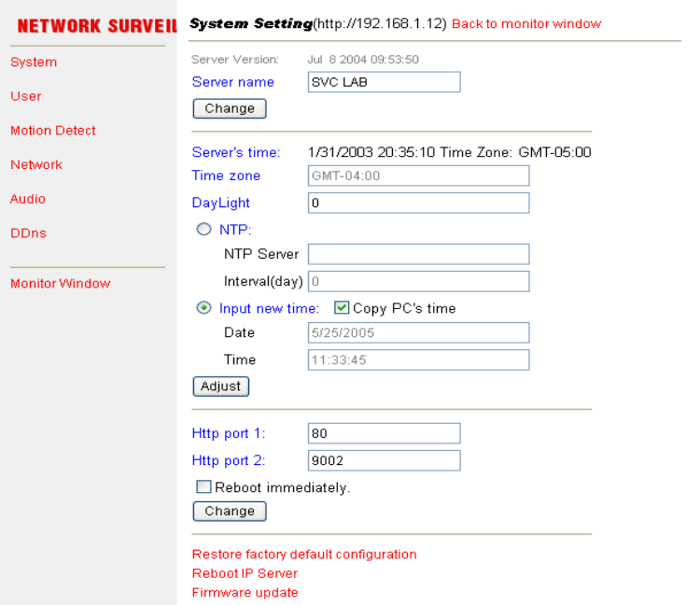Select Input new time radio button
Image resolution: width=700 pixels, height=605 pixels.
[203, 308]
